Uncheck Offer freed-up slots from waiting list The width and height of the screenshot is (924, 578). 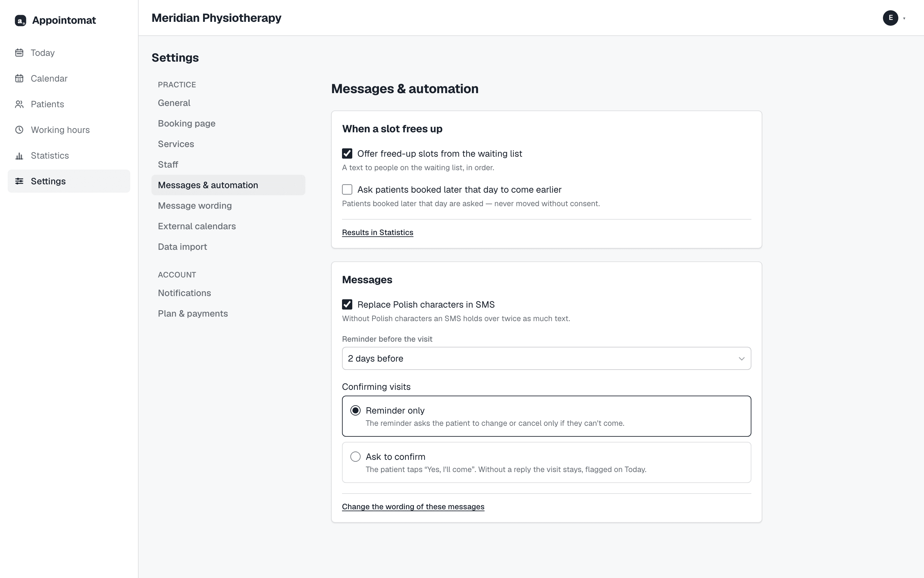click(x=347, y=154)
